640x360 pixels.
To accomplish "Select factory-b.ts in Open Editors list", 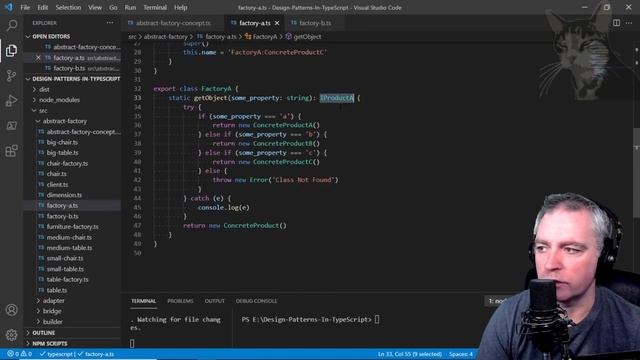I will click(x=72, y=68).
